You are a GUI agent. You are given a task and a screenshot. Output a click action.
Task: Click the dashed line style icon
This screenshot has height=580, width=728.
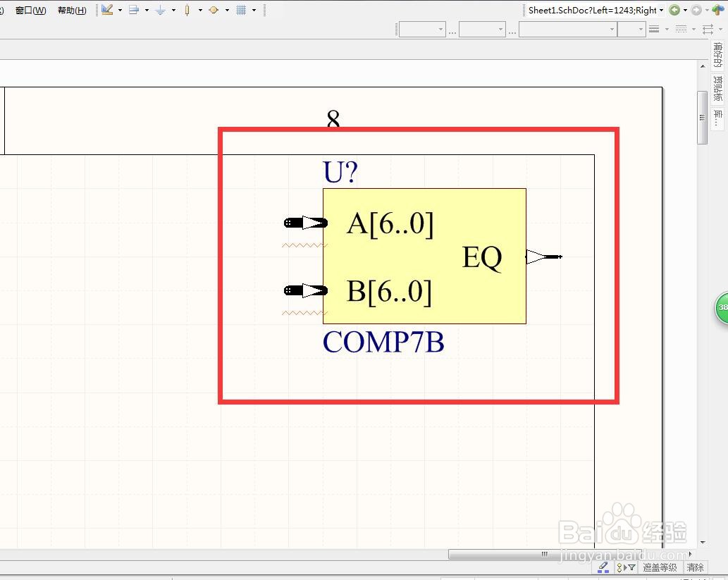(x=681, y=30)
